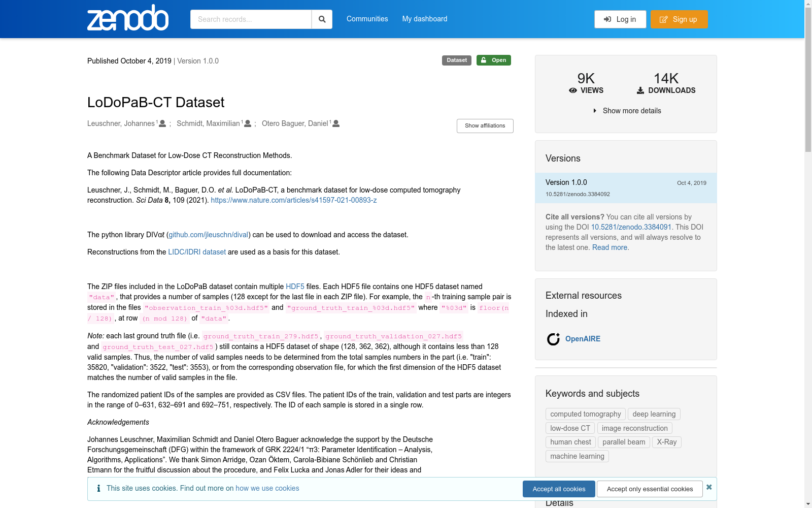The image size is (812, 508).
Task: Open the how we use cookies link
Action: pyautogui.click(x=267, y=488)
